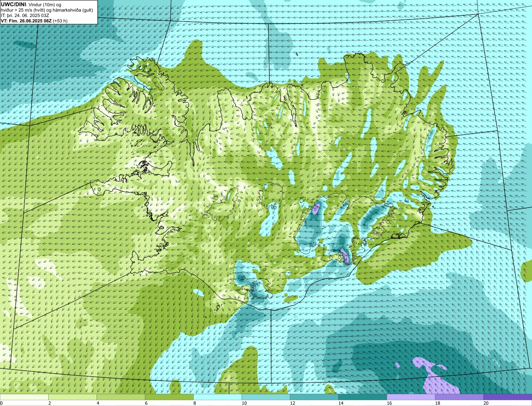
Task: Click the 6–8 m/s olive green legend swatch
Action: pyautogui.click(x=169, y=397)
